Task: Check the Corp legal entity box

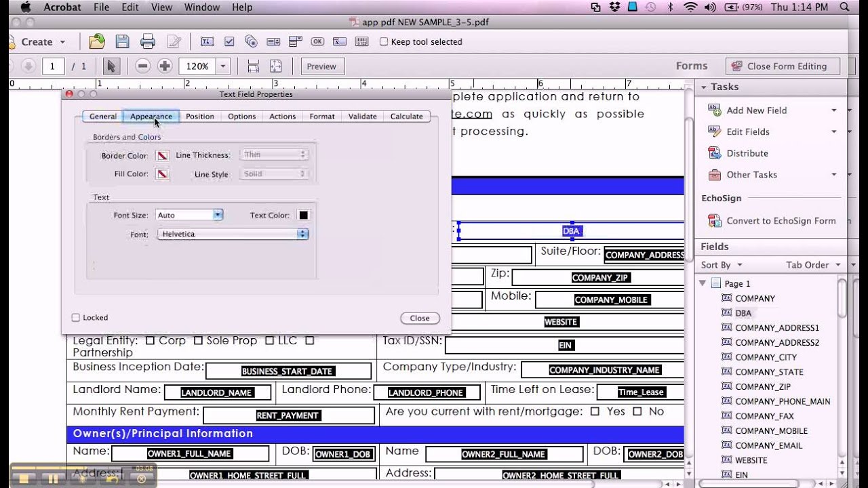Action: coord(151,340)
